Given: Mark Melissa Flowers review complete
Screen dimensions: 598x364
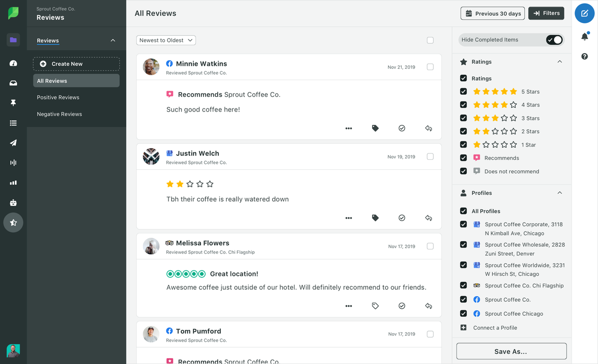Looking at the screenshot, I should 402,306.
